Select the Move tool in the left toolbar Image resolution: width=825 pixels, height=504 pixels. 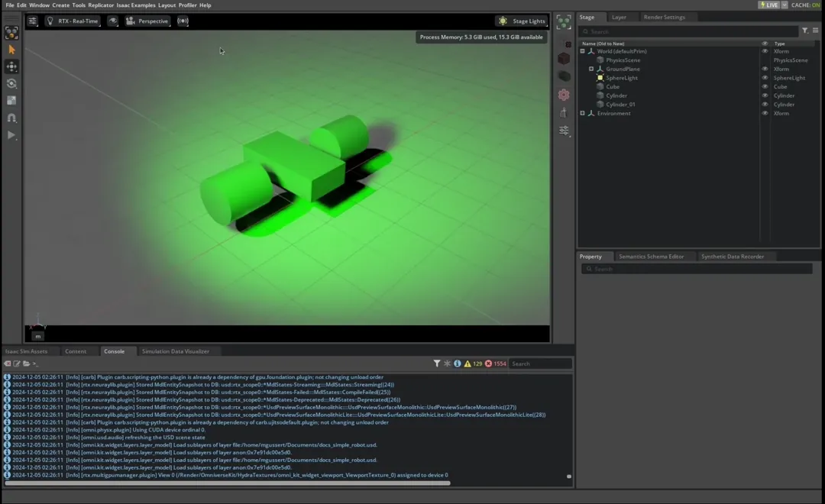pyautogui.click(x=11, y=66)
